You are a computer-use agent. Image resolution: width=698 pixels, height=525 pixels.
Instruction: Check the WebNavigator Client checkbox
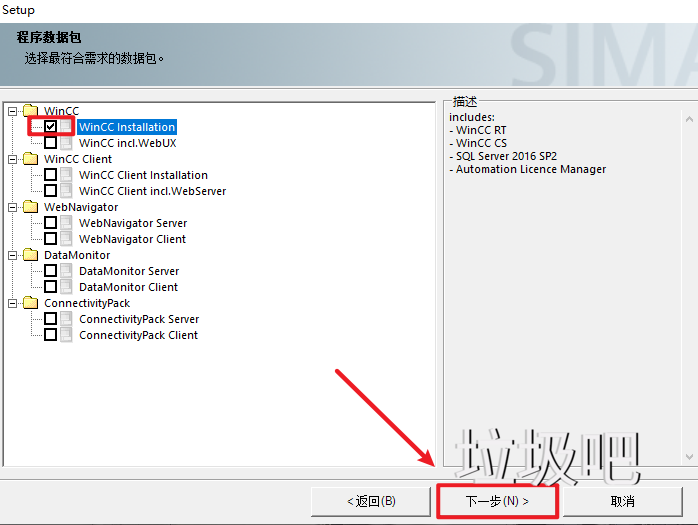click(50, 239)
